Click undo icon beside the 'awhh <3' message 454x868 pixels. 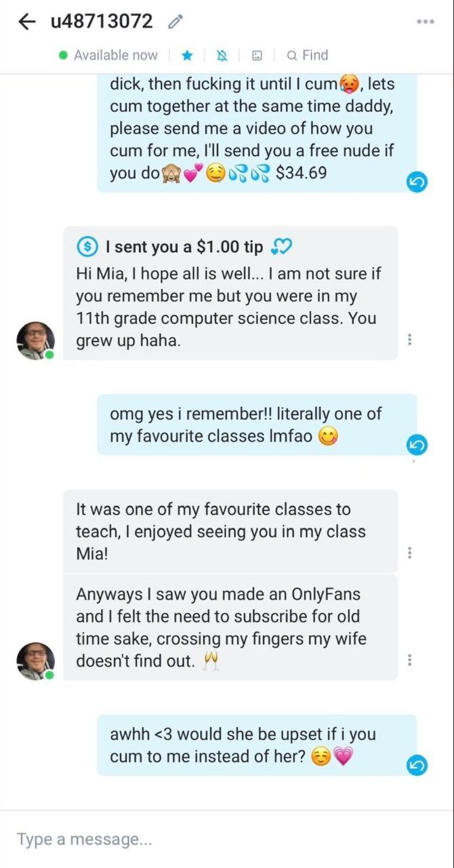(417, 765)
